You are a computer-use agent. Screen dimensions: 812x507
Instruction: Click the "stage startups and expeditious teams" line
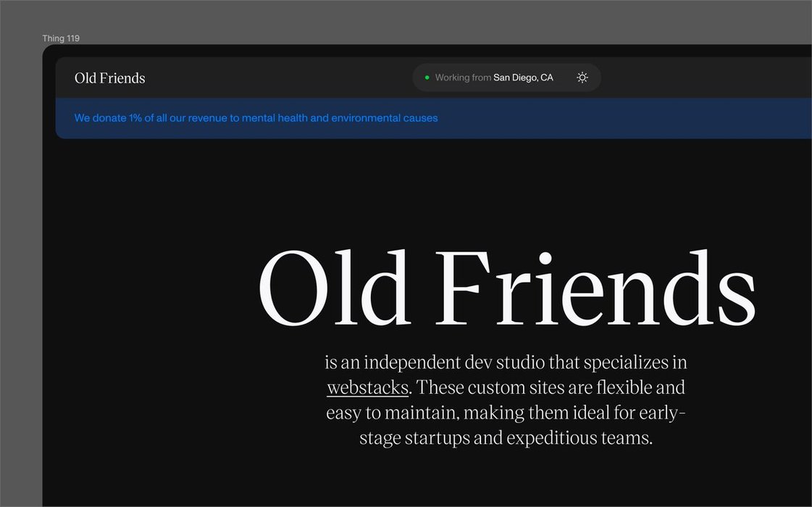point(506,438)
